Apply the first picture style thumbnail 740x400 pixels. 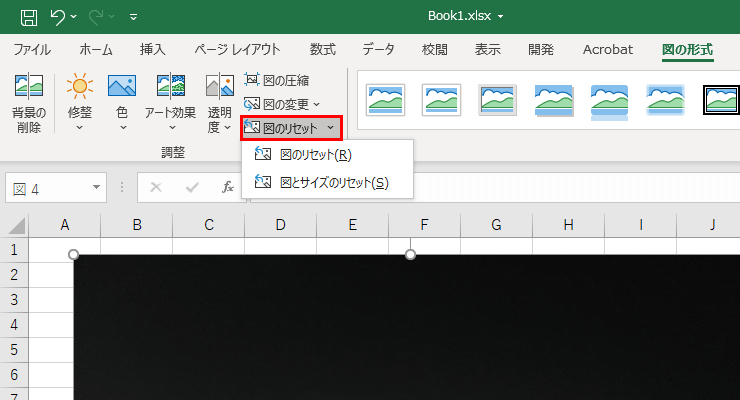385,100
